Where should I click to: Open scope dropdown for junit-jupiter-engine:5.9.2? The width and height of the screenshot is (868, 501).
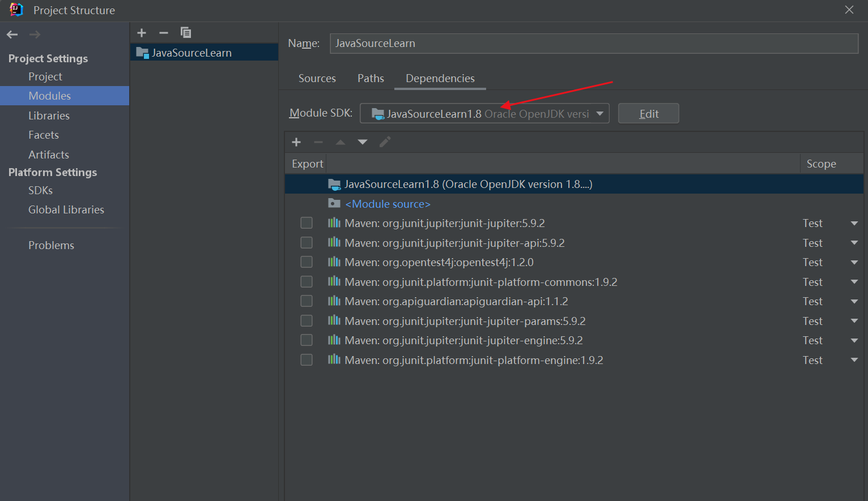coord(854,341)
